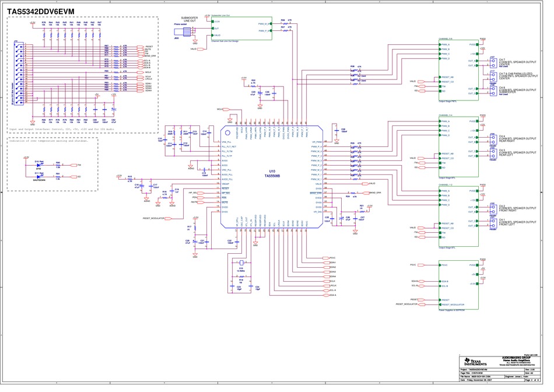Viewport: 554px width, 392px height.
Task: Select the U10 TAS5508B chip label
Action: point(272,174)
